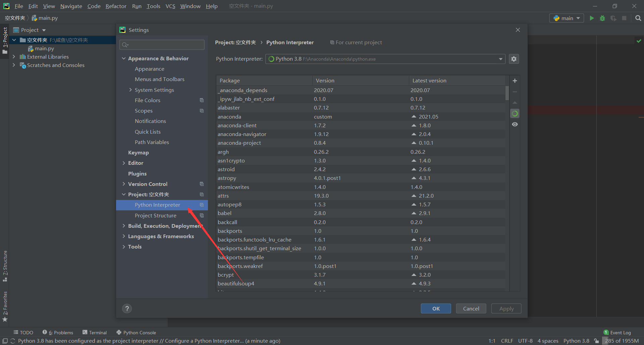Open the Project view dropdown
644x345 pixels.
(x=44, y=30)
